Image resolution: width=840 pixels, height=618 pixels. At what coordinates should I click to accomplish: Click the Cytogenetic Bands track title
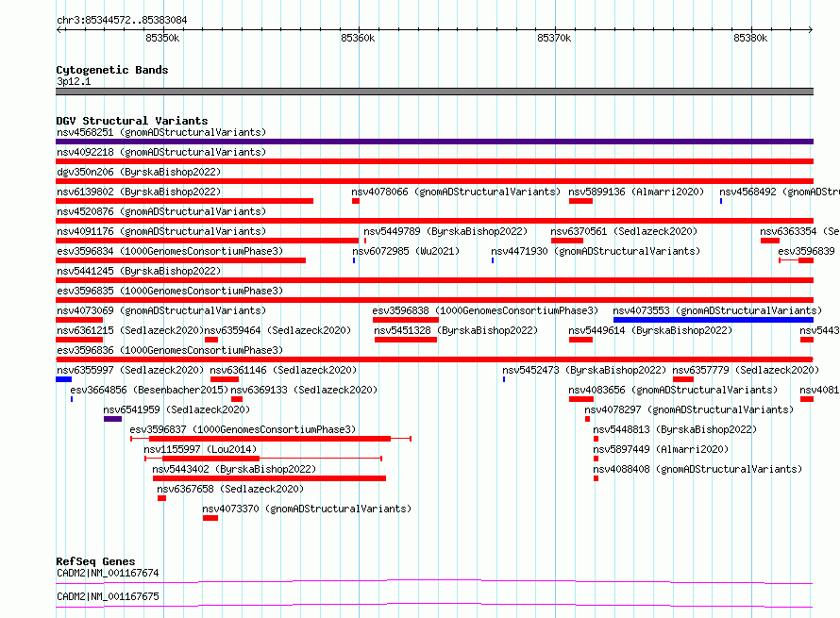pos(112,70)
